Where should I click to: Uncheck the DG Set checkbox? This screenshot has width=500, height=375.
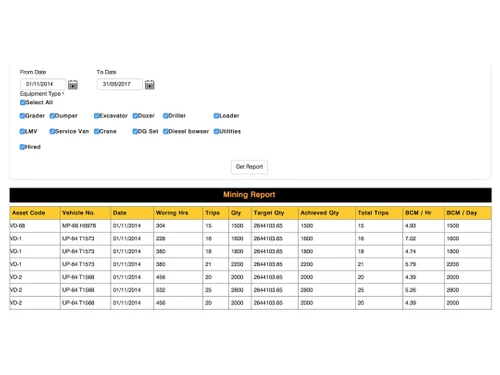pyautogui.click(x=135, y=131)
